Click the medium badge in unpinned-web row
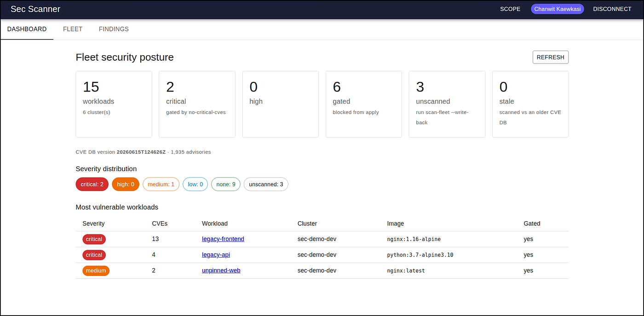This screenshot has height=316, width=644. tap(96, 270)
